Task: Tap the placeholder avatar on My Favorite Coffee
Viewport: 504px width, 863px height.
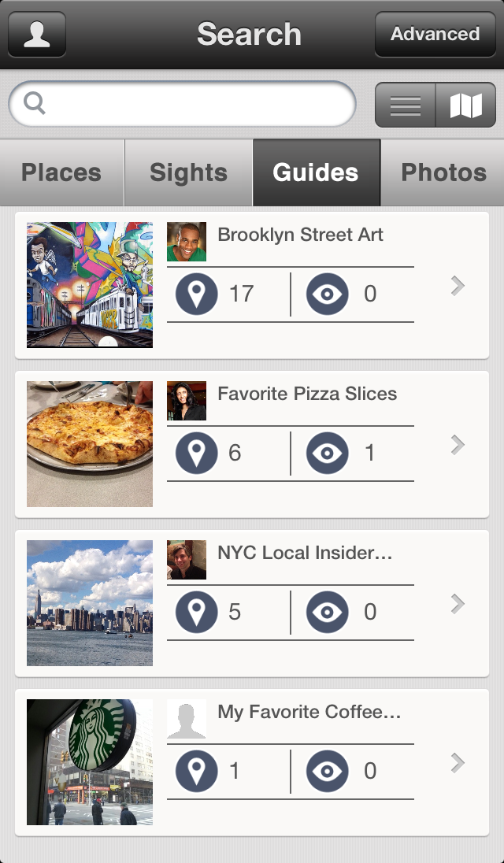Action: tap(187, 719)
